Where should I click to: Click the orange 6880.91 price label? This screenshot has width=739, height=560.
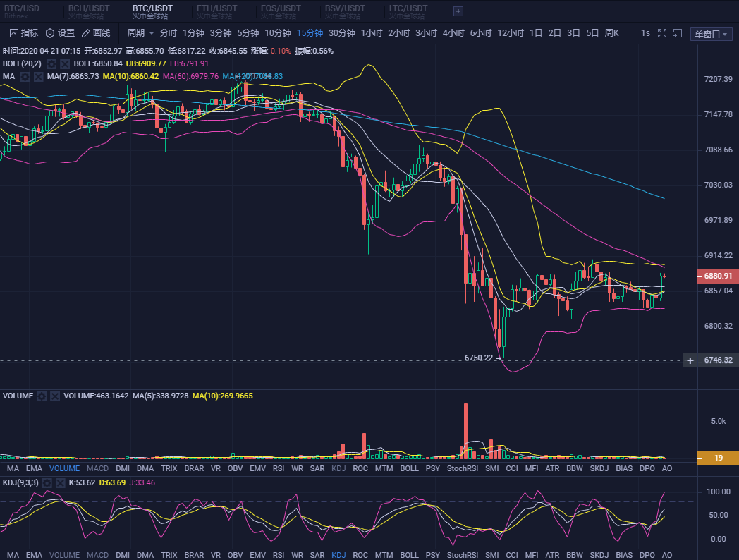point(717,276)
